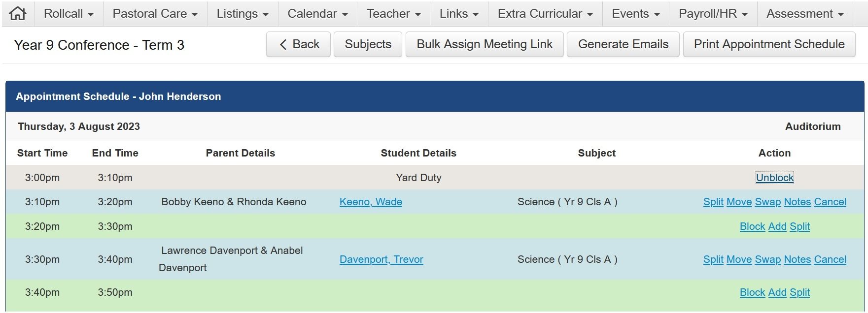868x313 pixels.
Task: Expand the Pastoral Care menu
Action: (155, 14)
